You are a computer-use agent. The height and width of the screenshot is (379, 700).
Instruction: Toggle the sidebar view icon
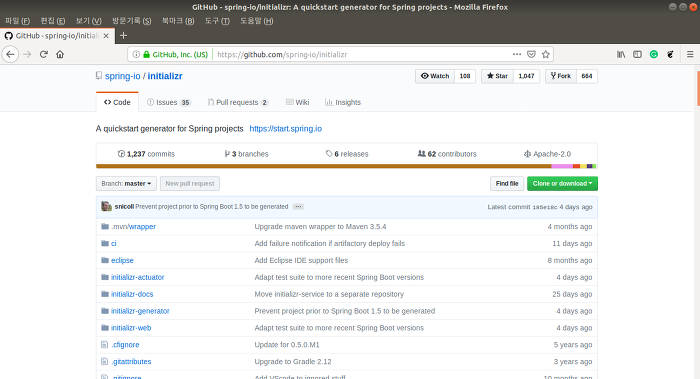[x=638, y=54]
